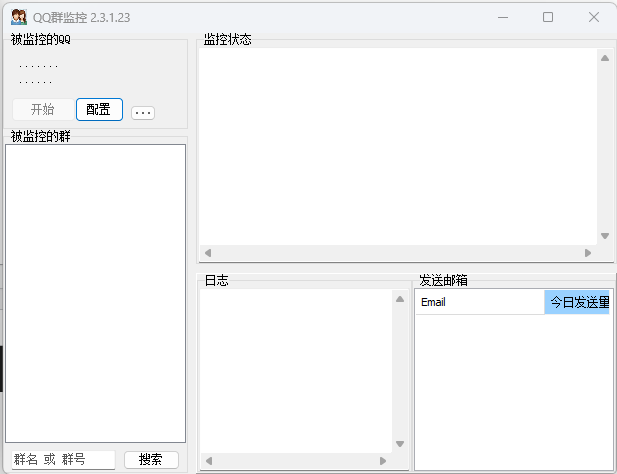Sort by the Email column header
617x474 pixels.
pos(479,302)
